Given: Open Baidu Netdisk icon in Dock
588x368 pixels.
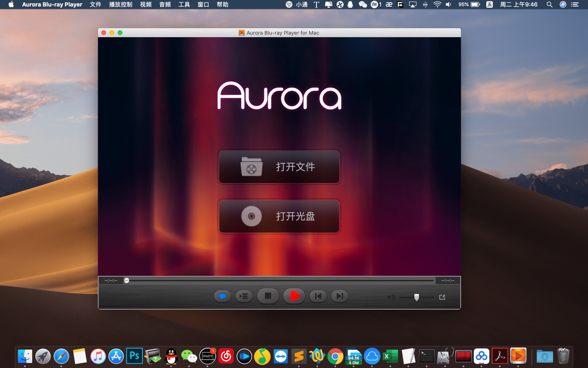Looking at the screenshot, I should [x=482, y=355].
